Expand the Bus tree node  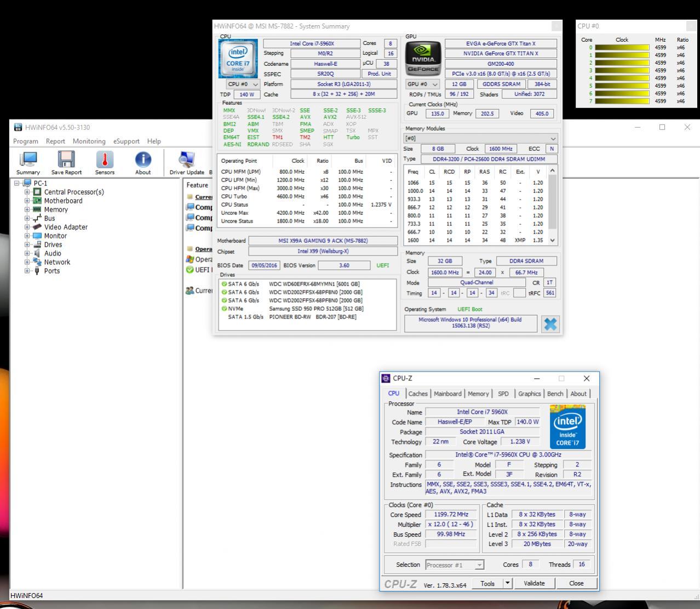click(27, 218)
